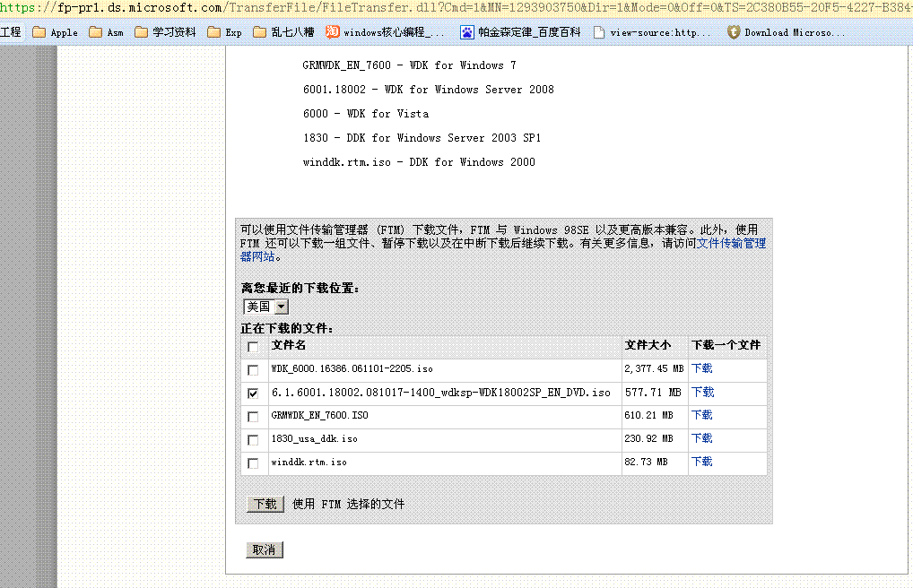Click 下载 link for GRMWDK_EN_7600.ISO
Viewport: 913px width, 588px height.
[701, 415]
